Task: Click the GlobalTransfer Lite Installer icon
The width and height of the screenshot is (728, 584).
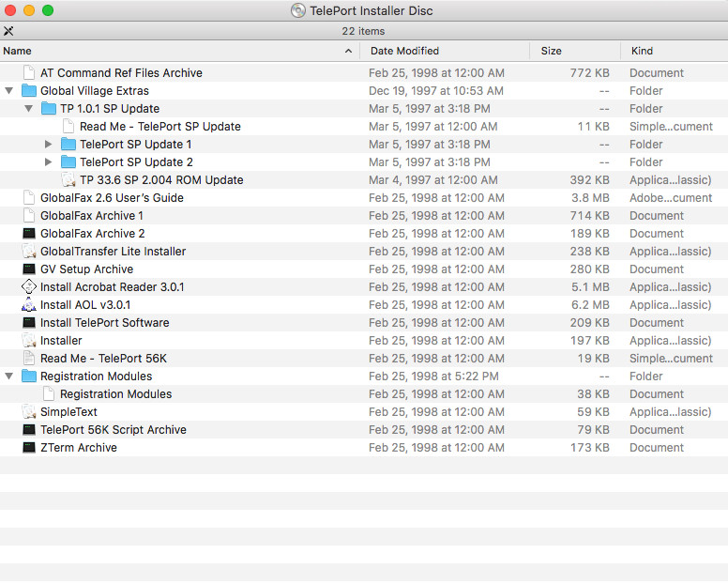Action: tap(29, 251)
